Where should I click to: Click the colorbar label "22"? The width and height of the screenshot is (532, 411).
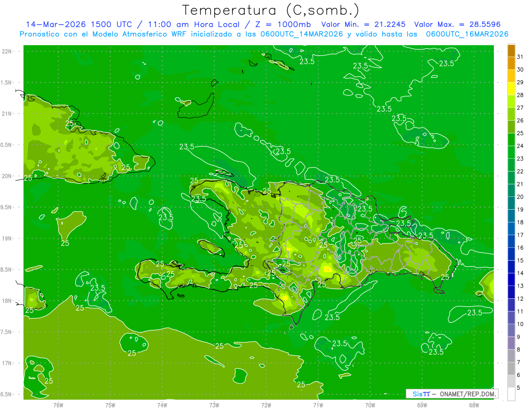[520, 172]
